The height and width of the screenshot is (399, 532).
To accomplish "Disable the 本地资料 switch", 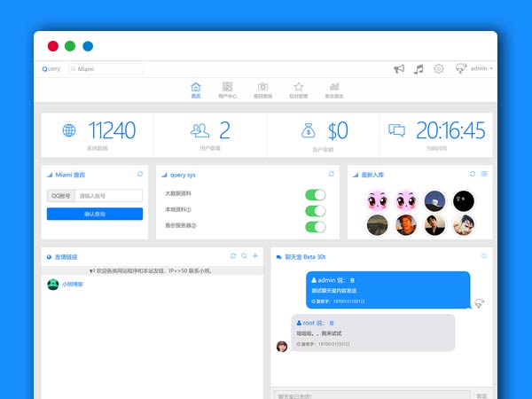I will point(315,211).
